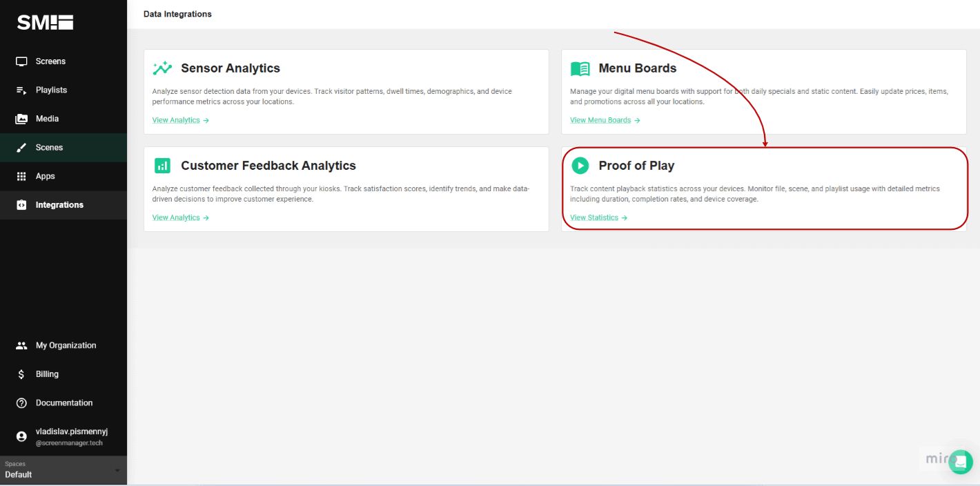Screen dimensions: 980x486
Task: Click the Customer Feedback Analytics bar icon
Action: tap(162, 166)
